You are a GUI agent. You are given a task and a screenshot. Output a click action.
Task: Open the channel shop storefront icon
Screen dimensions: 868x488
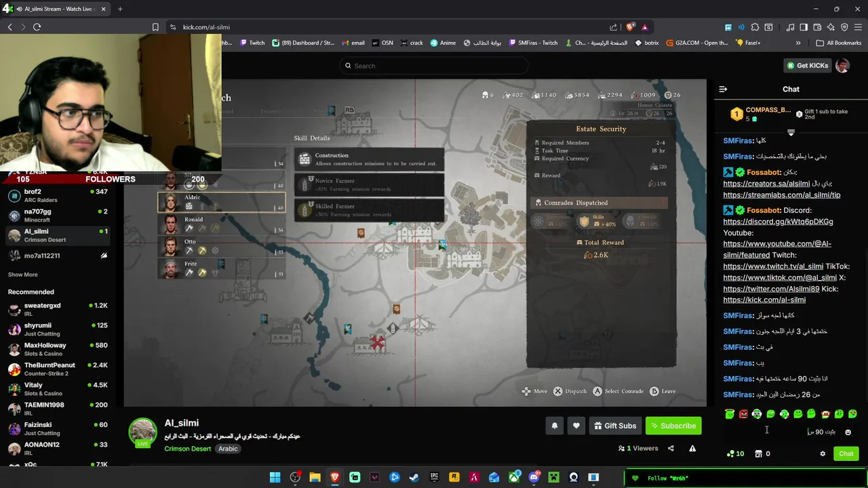[x=759, y=453]
